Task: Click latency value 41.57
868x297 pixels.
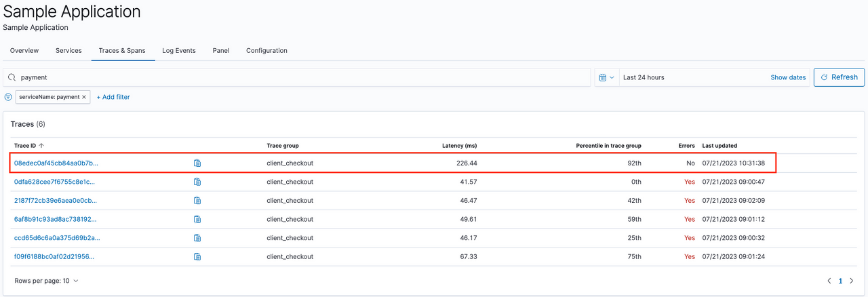Action: point(468,182)
